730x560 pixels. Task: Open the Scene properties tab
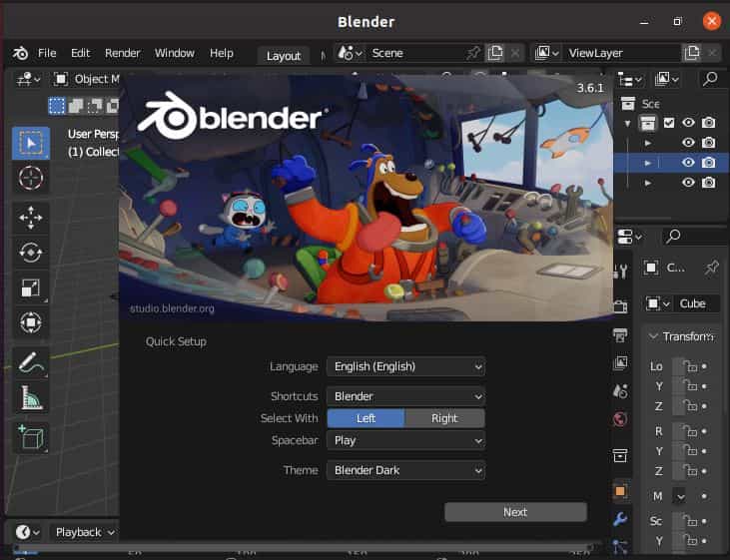click(x=620, y=391)
